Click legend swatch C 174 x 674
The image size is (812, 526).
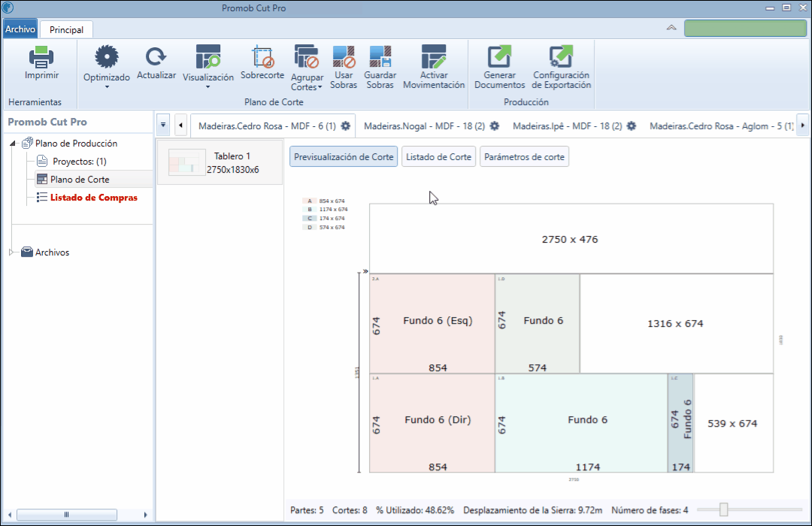[x=309, y=219]
